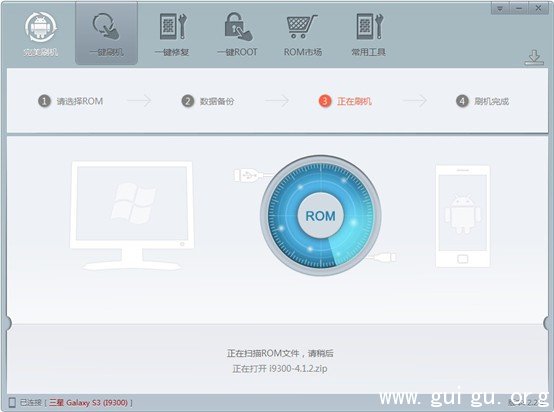554x412 pixels.
Task: Go to step 2 数据备份
Action: tap(208, 101)
